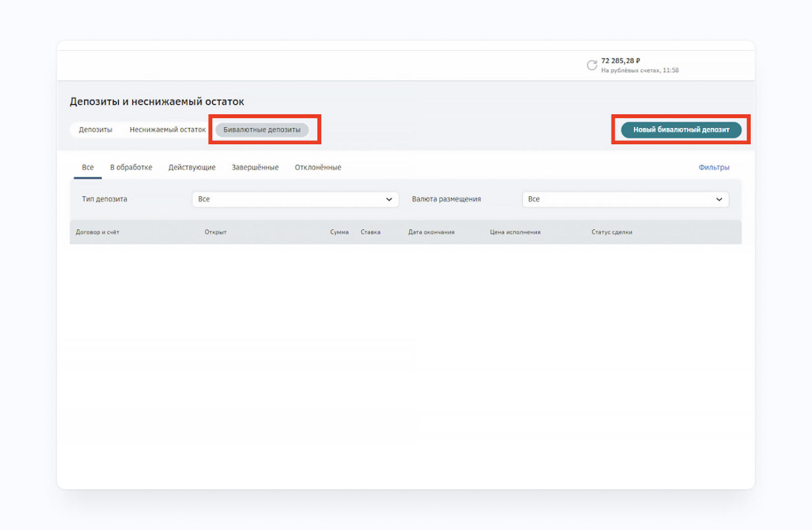
Task: Select the Бивалютные депозиты tab
Action: pyautogui.click(x=262, y=130)
